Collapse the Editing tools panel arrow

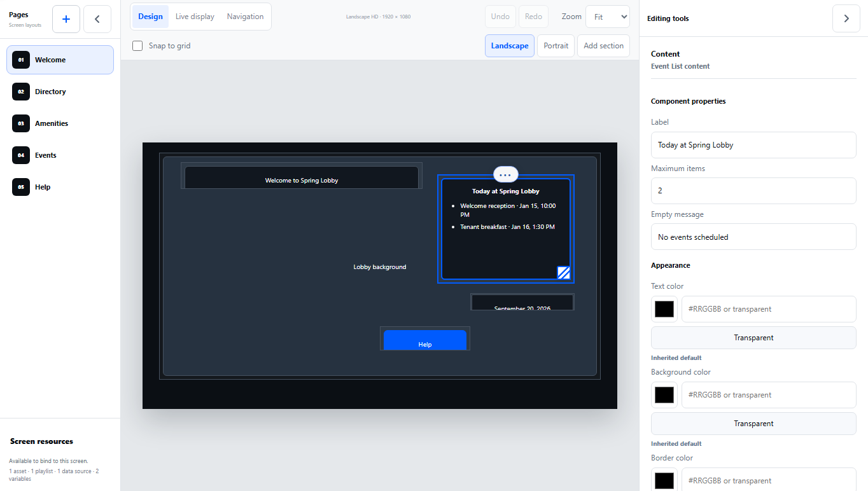(x=846, y=18)
